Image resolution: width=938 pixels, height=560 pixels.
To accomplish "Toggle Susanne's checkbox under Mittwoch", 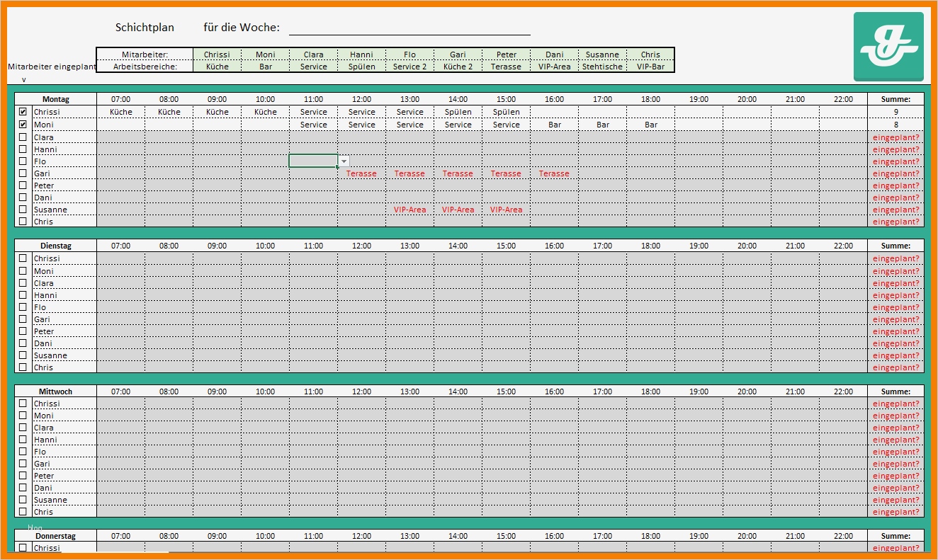I will pyautogui.click(x=22, y=499).
